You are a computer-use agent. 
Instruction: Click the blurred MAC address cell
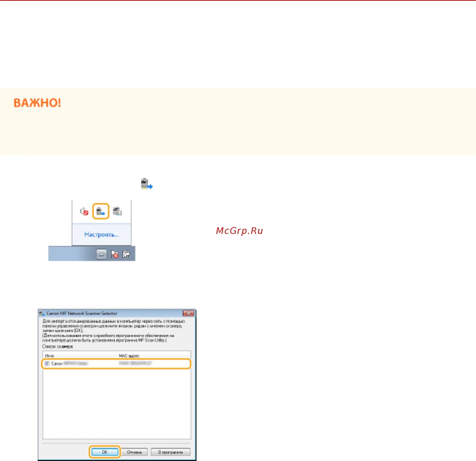pyautogui.click(x=135, y=363)
